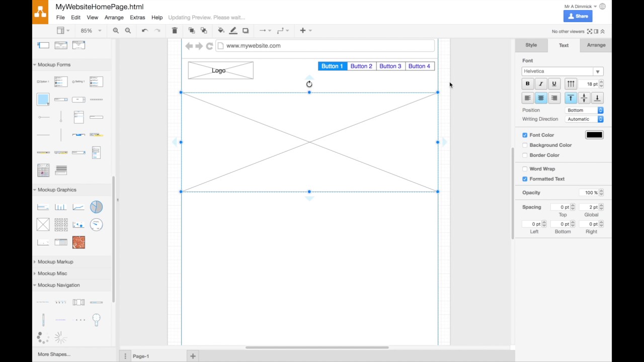Click the Zoom In magnifier icon
Screen dimensions: 644x362
[116, 30]
